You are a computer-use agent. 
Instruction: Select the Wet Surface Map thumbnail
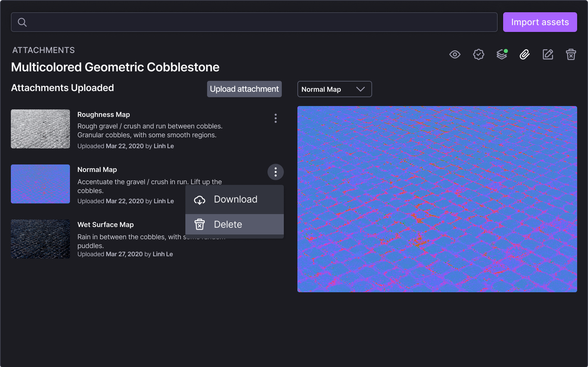click(x=40, y=239)
